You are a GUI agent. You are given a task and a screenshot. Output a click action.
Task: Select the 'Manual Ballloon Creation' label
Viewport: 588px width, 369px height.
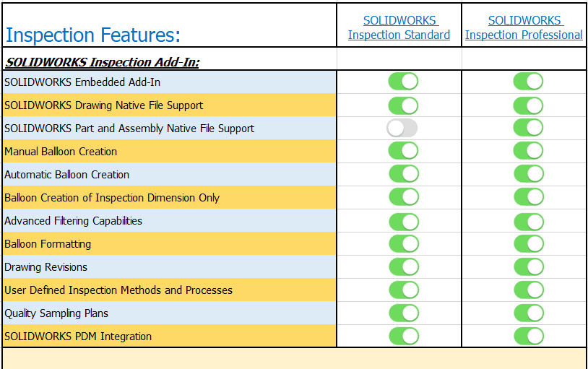(x=61, y=152)
